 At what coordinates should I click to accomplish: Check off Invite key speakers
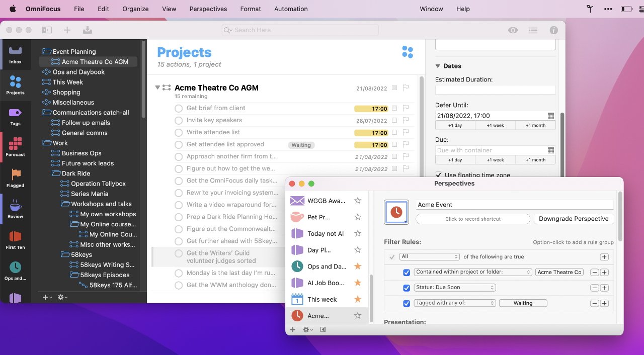(x=179, y=120)
